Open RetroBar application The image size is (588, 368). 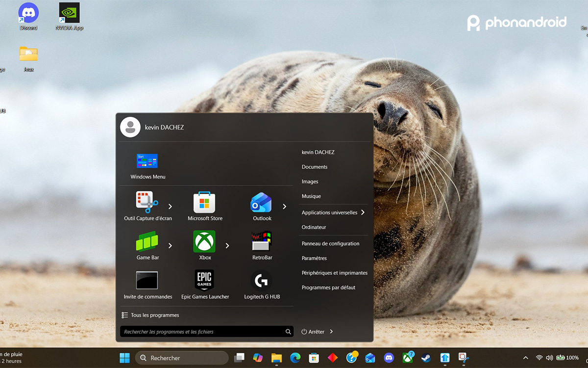(262, 245)
